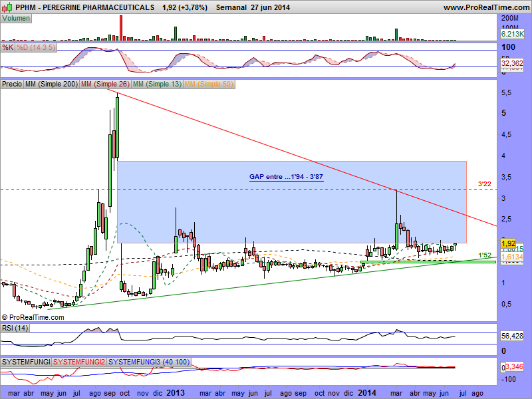This screenshot has width=532, height=399.
Task: Click the ago month label at axis end
Action: coord(477,393)
